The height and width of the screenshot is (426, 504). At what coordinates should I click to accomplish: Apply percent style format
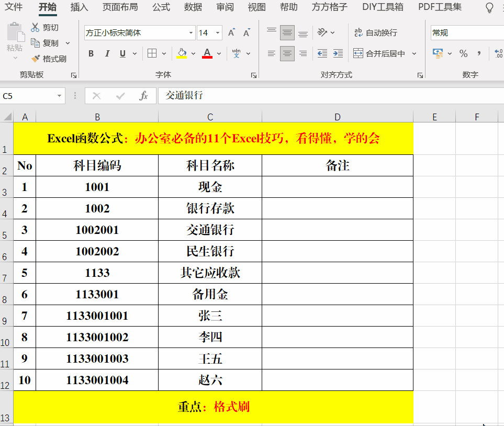[463, 53]
